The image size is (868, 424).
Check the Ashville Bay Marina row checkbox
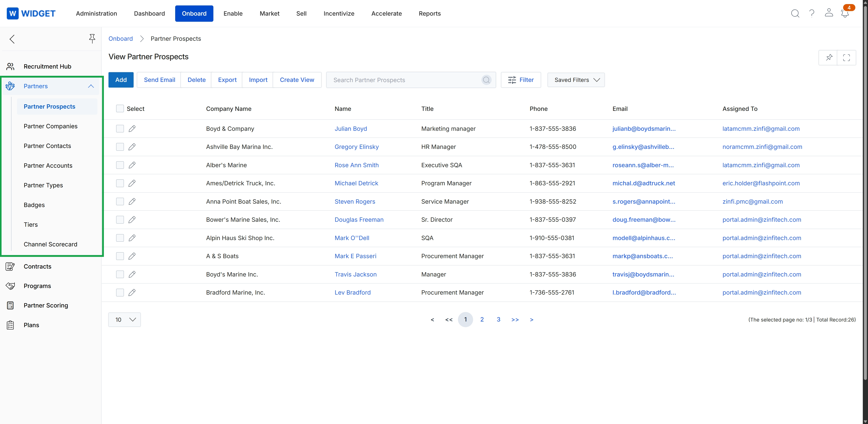(120, 147)
